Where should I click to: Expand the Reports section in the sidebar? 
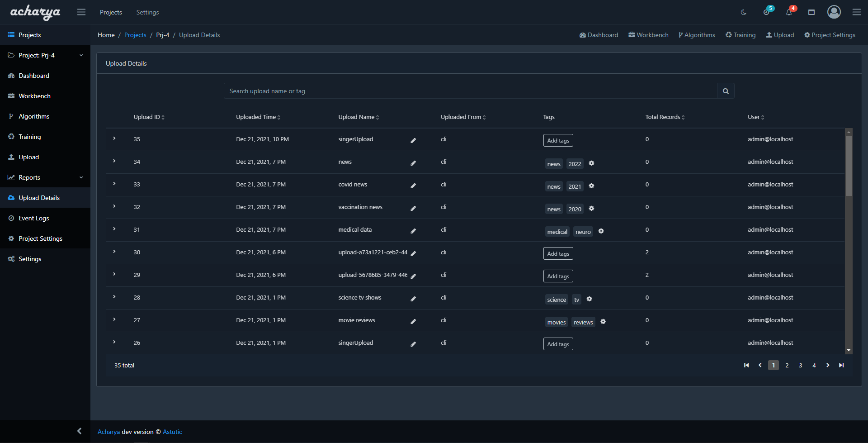pyautogui.click(x=81, y=177)
